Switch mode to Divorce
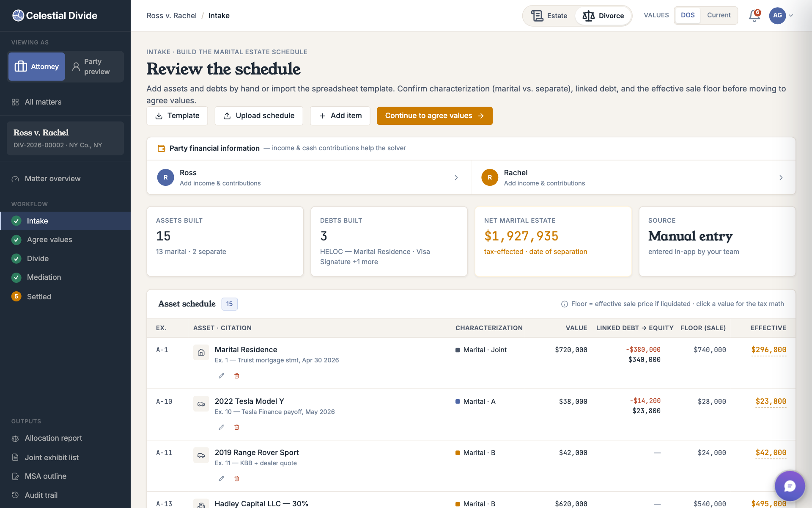 (603, 16)
